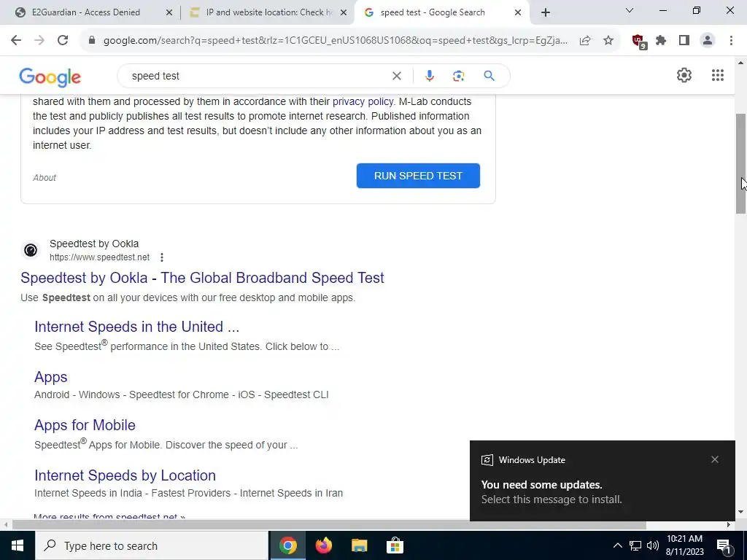Toggle Chrome side panel
The width and height of the screenshot is (747, 560).
pyautogui.click(x=684, y=41)
